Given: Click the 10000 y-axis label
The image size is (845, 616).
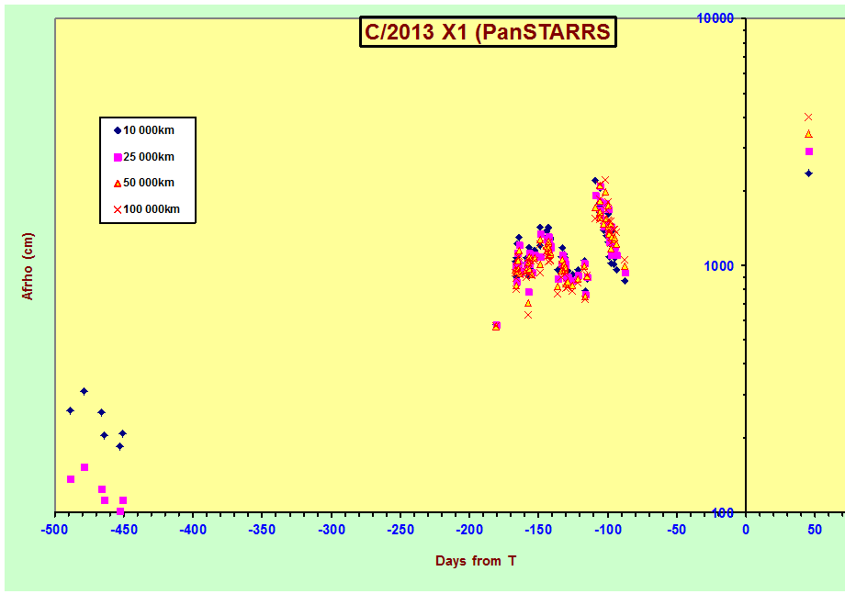Looking at the screenshot, I should point(715,18).
